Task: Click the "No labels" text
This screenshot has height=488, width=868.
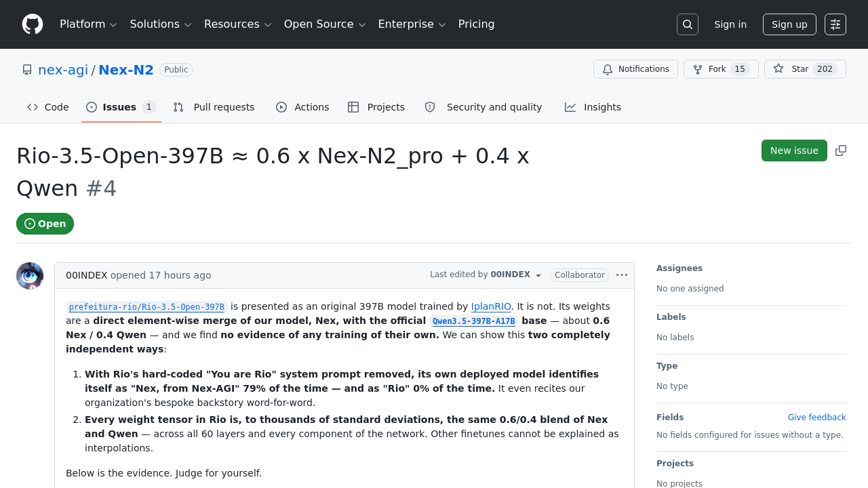Action: (x=675, y=338)
